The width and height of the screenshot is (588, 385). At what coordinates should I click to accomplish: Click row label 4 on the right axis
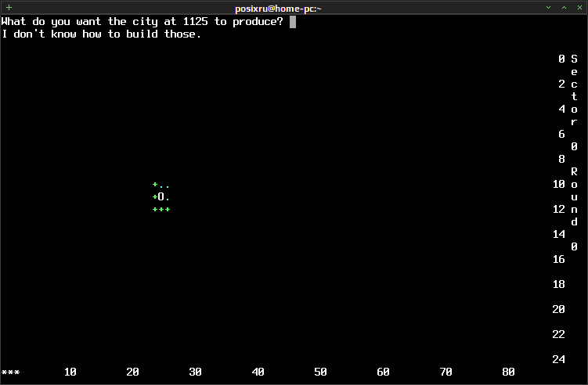[x=561, y=109]
